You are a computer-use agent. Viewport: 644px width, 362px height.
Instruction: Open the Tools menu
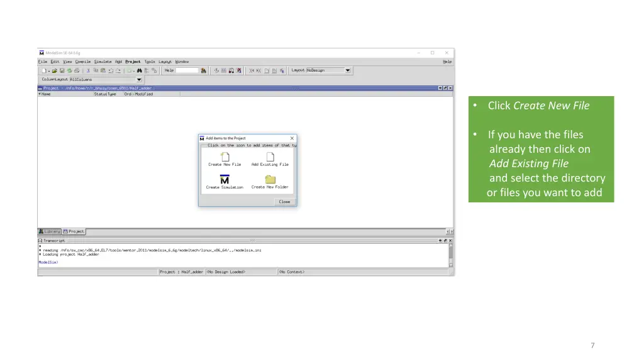click(x=150, y=62)
